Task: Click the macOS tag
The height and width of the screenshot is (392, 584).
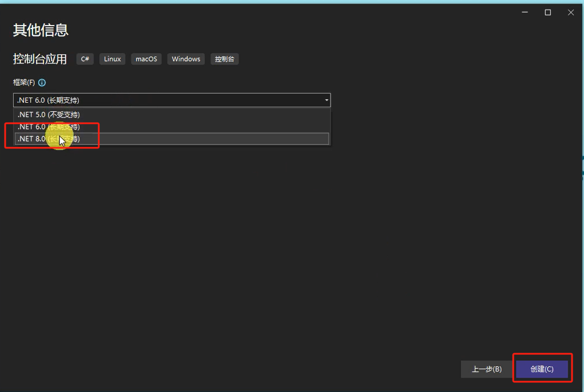Action: 146,59
